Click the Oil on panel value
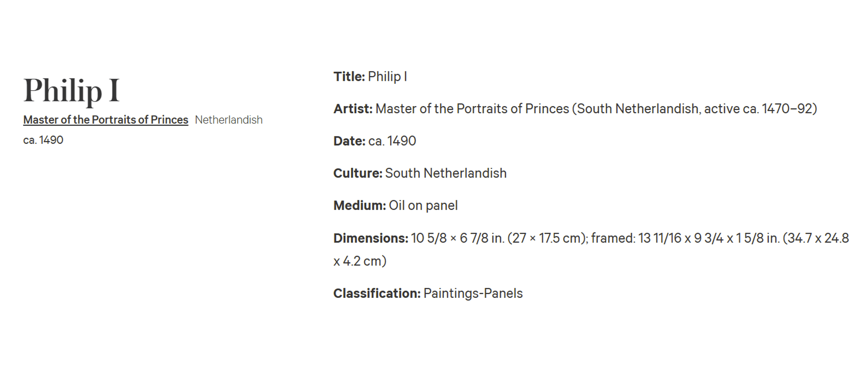This screenshot has width=868, height=384. point(424,205)
